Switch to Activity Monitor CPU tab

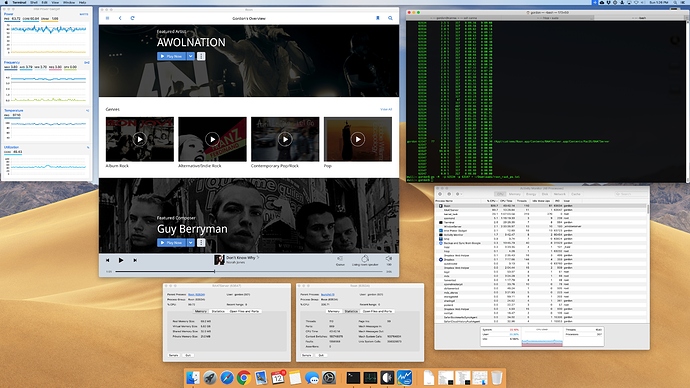500,194
